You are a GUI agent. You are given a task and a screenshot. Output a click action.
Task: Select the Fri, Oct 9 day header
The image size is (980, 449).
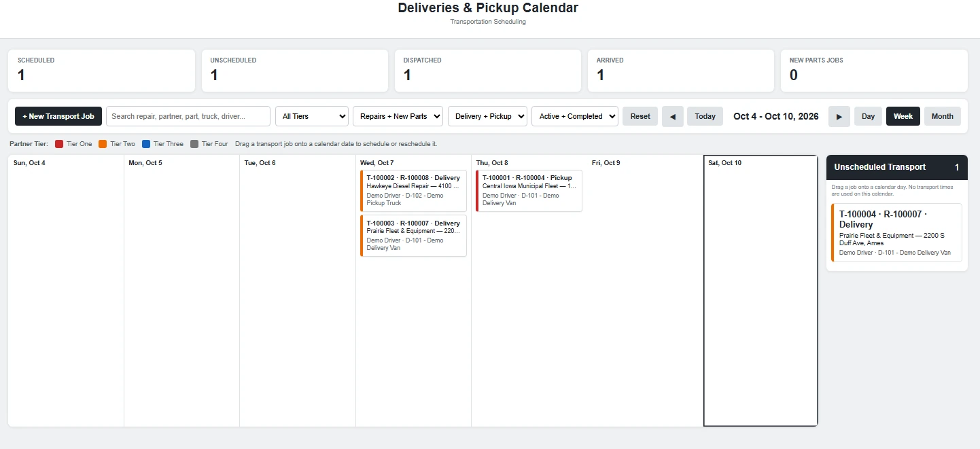click(x=606, y=163)
